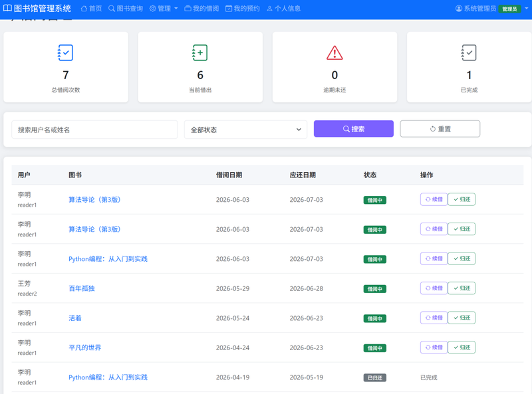This screenshot has width=532, height=394.
Task: Click 归还 for Python编程 borrowed 2026-06-03
Action: tap(462, 258)
